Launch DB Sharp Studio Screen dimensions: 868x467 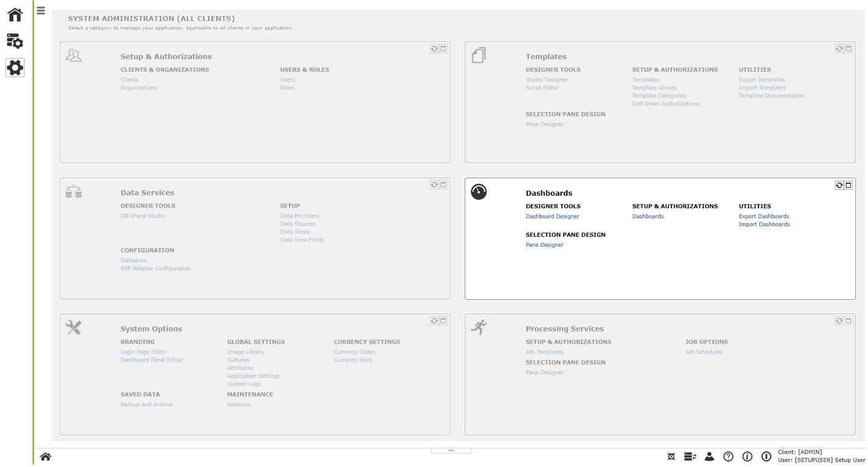tap(143, 215)
